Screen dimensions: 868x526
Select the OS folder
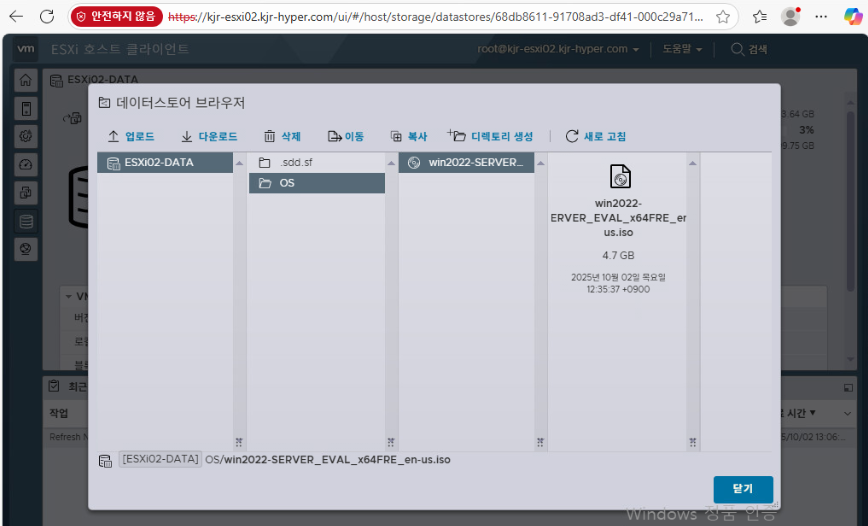(317, 183)
